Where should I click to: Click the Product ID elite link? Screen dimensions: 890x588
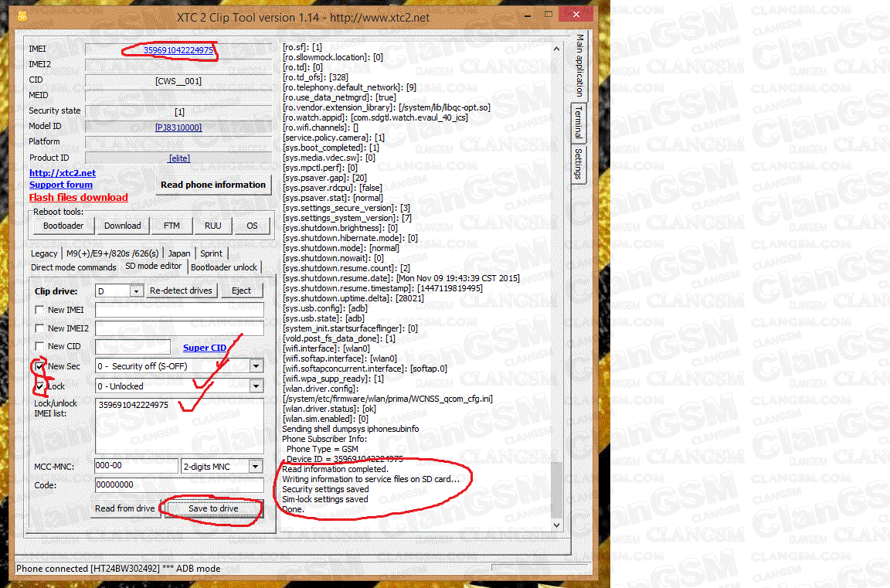coord(179,158)
